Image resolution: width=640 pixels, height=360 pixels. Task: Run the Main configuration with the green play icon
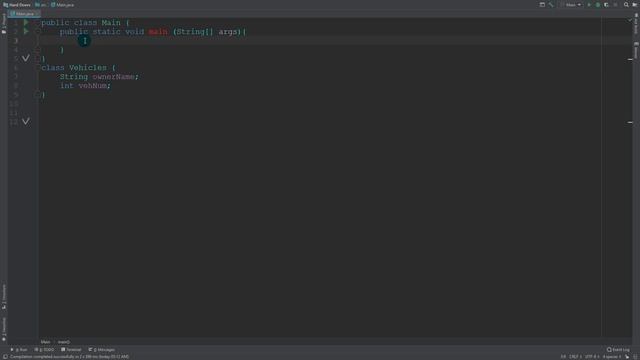(589, 5)
